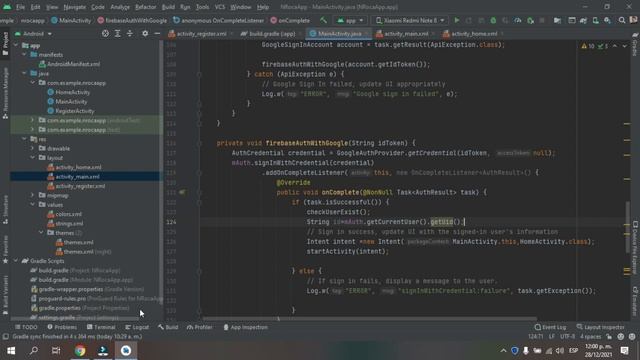Hide the Project panel with the minus icon

157,33
